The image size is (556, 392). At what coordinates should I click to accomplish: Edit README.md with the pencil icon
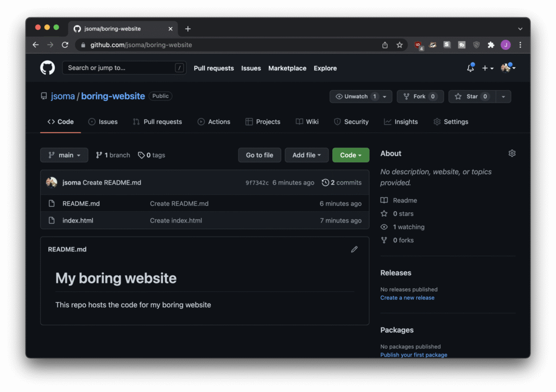(x=355, y=249)
